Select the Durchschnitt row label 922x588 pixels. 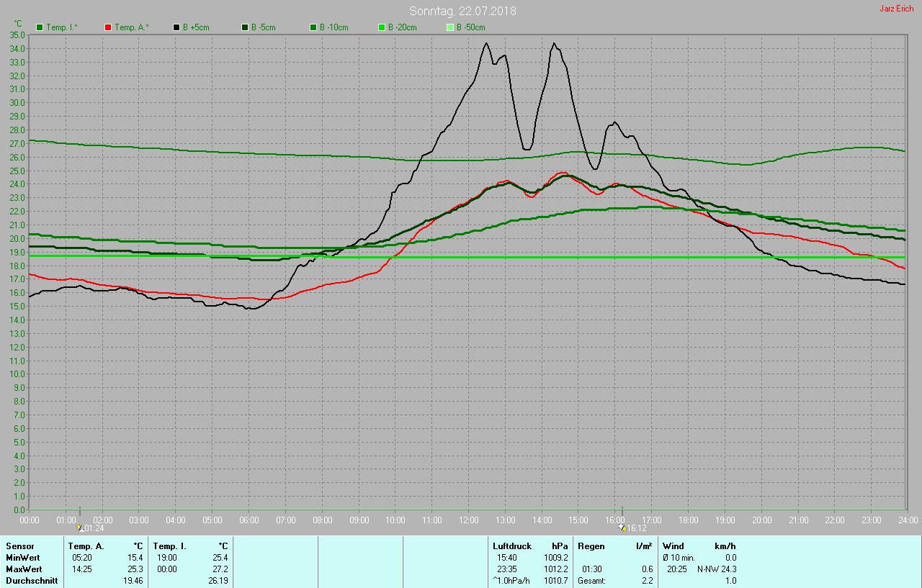click(x=32, y=581)
